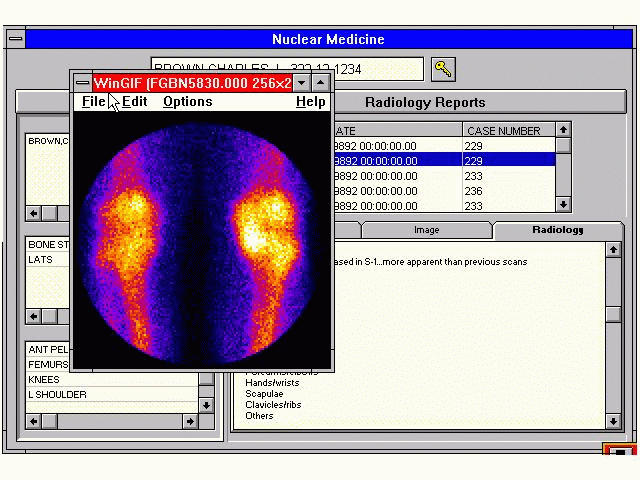Click the Radiology Reports header button
640x480 pixels.
(x=480, y=102)
